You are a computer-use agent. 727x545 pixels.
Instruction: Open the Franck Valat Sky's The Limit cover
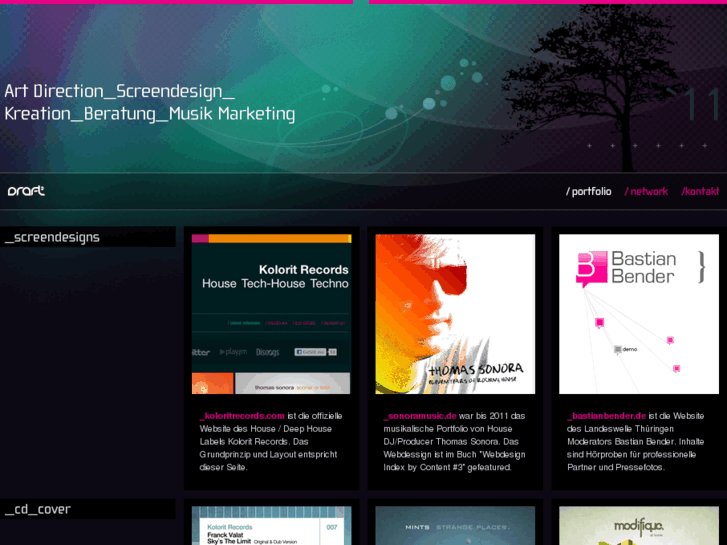[x=272, y=526]
